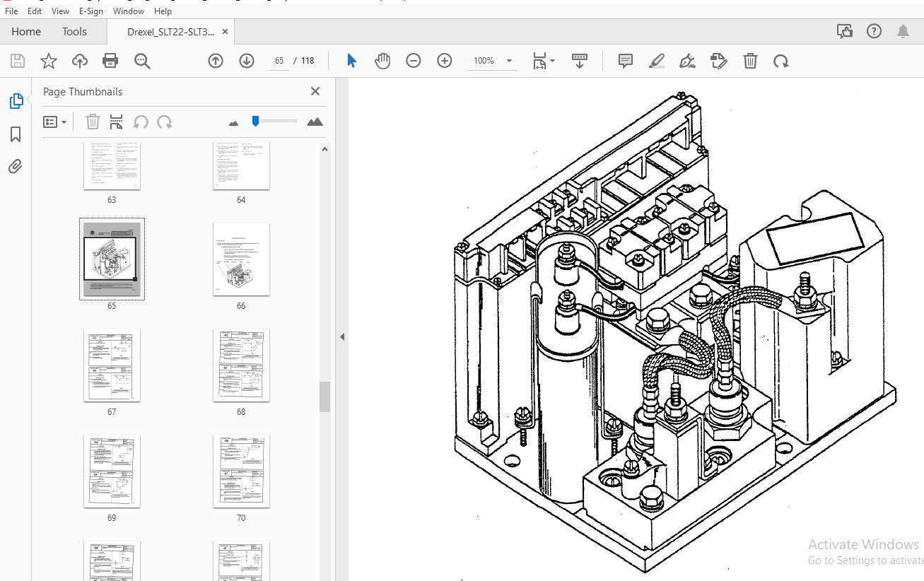924x581 pixels.
Task: Select the Drexel_SLT22-SLT3 document tab
Action: click(170, 32)
